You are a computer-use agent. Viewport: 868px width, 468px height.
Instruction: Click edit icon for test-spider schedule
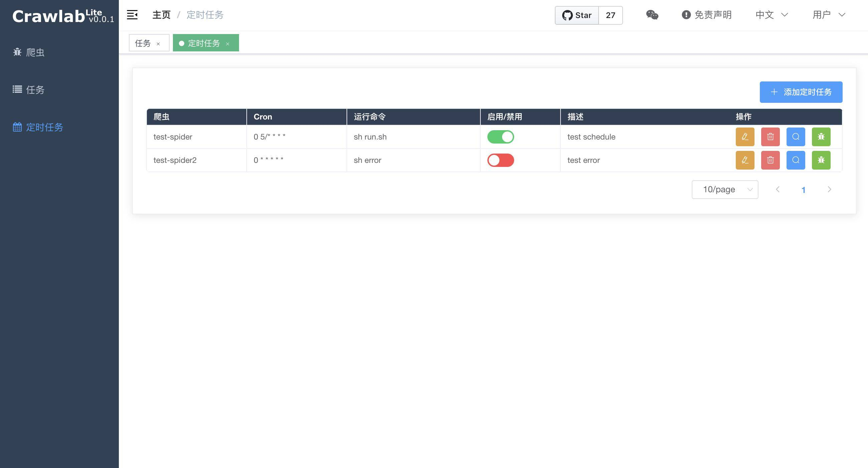pyautogui.click(x=745, y=137)
